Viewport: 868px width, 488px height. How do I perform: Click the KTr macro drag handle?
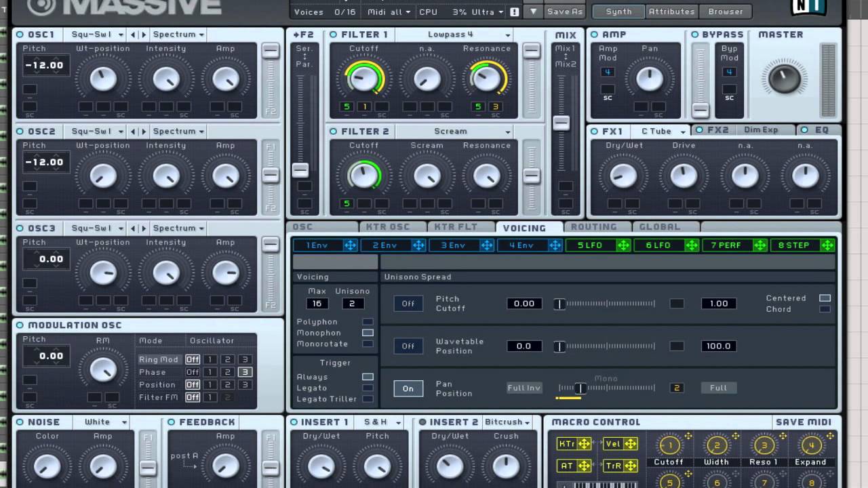click(584, 444)
